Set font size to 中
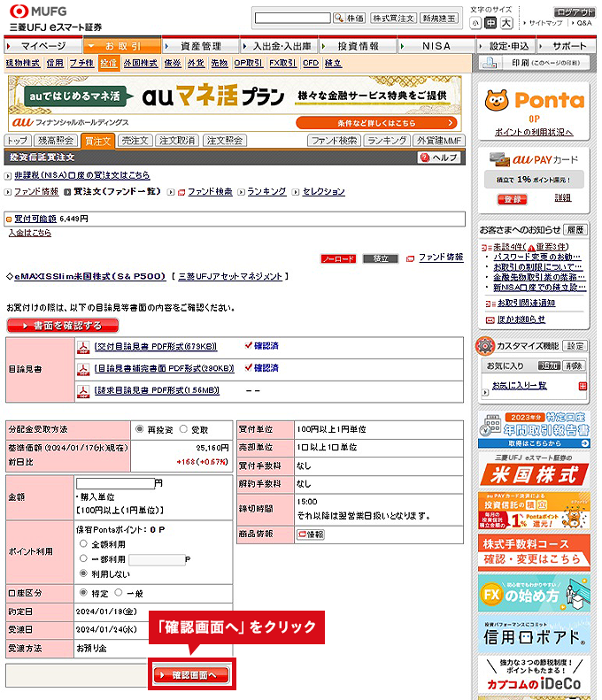The width and height of the screenshot is (602, 700). tap(490, 23)
